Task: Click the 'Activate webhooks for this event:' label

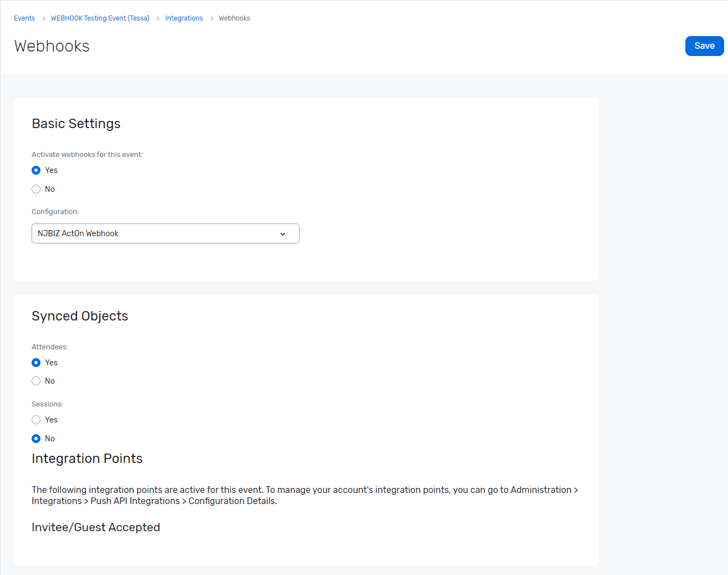Action: (x=87, y=155)
